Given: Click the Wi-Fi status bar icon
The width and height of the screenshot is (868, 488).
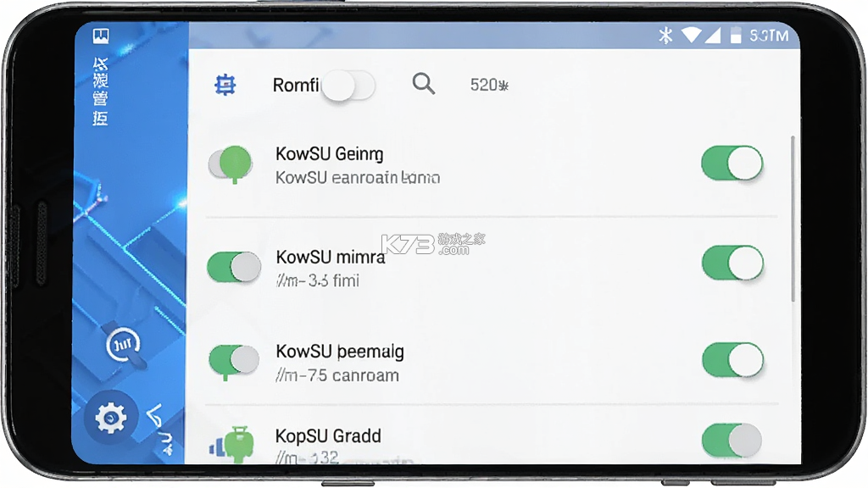Looking at the screenshot, I should click(691, 35).
